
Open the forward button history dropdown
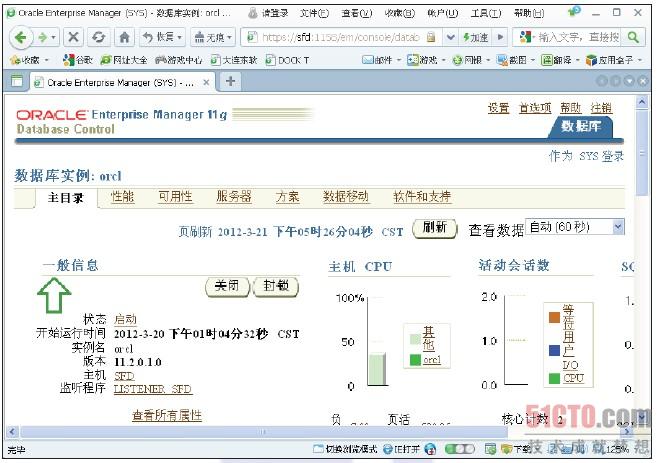(x=53, y=38)
